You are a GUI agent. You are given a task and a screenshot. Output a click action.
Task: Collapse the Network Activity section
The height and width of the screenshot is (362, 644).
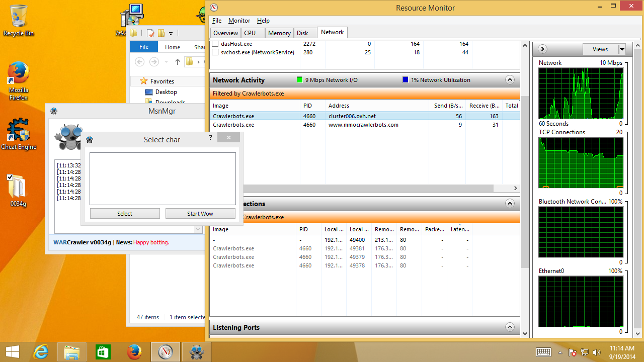tap(510, 80)
